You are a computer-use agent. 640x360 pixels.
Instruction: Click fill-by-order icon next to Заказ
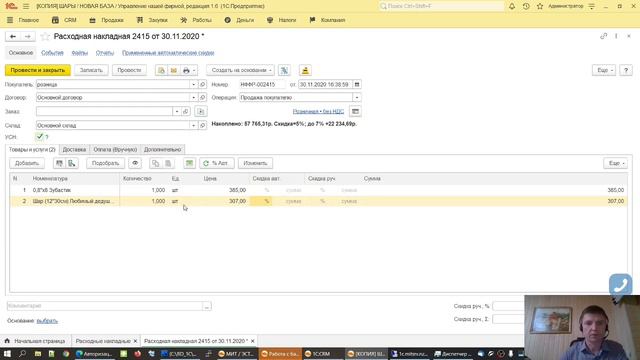point(201,111)
